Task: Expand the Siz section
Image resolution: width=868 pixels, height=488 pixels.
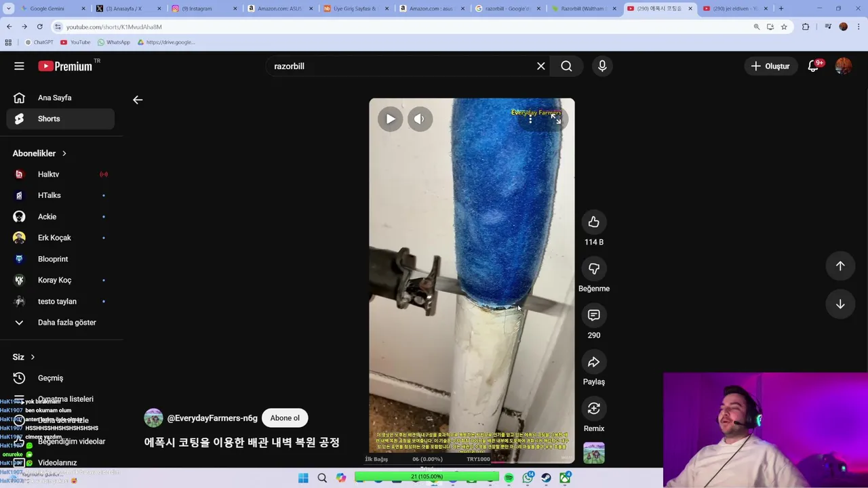Action: point(24,357)
